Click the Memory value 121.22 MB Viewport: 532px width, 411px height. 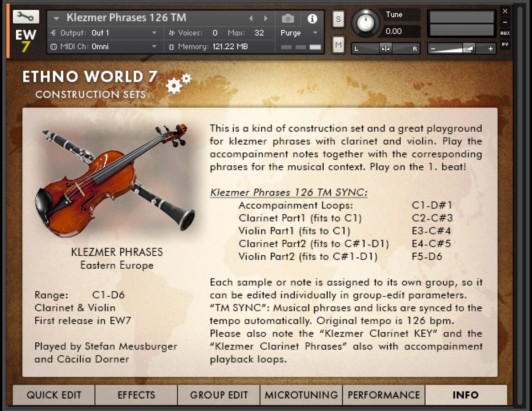click(x=230, y=47)
